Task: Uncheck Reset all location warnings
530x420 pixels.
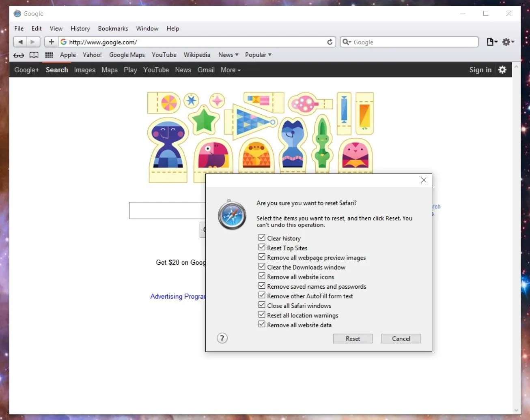Action: click(x=262, y=315)
